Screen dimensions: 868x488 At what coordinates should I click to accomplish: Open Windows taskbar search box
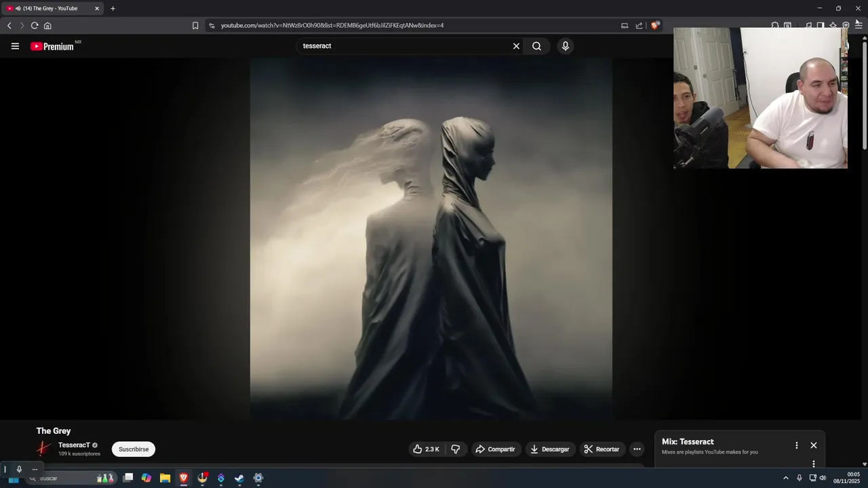tap(70, 478)
